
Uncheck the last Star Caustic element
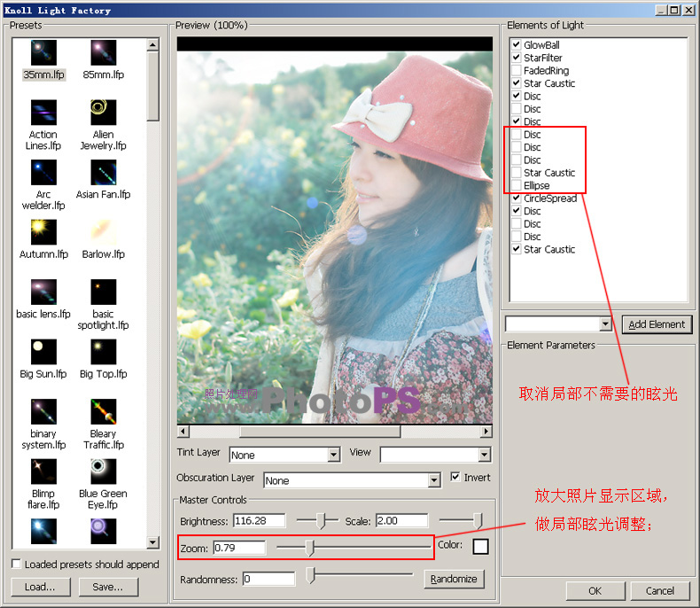[517, 249]
